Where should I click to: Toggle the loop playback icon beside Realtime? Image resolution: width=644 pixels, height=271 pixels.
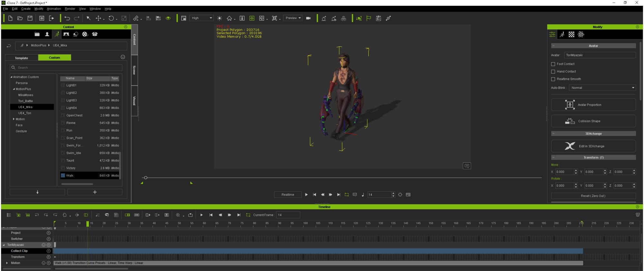point(346,195)
